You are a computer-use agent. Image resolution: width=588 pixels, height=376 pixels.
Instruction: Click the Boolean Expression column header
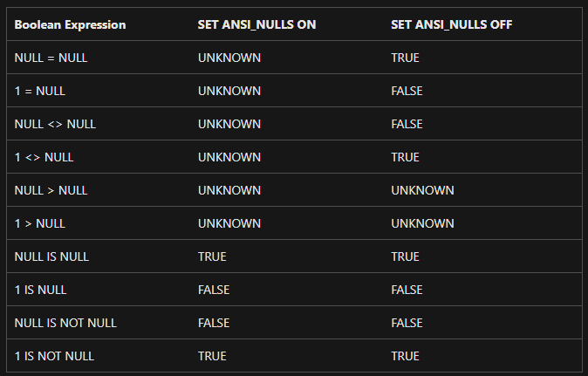tap(70, 24)
